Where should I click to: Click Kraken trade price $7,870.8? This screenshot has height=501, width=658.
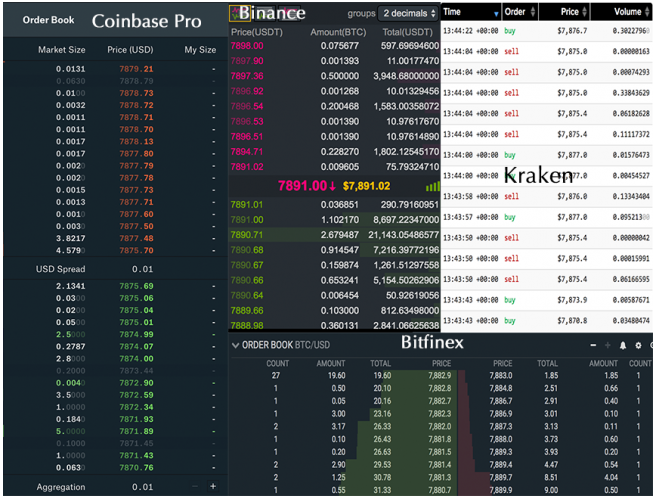pos(572,321)
